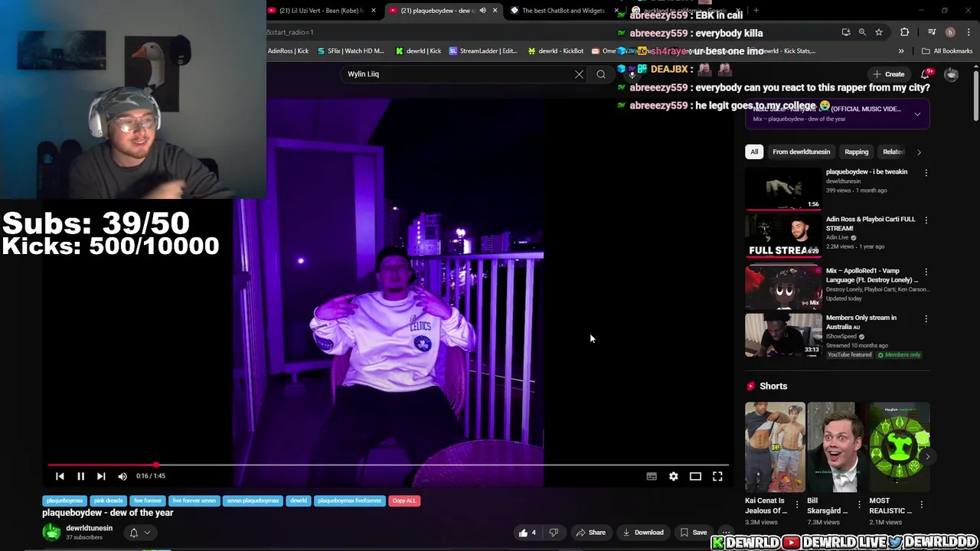This screenshot has width=980, height=551.
Task: Open the dewrldtunesin channel avatar
Action: point(51,533)
